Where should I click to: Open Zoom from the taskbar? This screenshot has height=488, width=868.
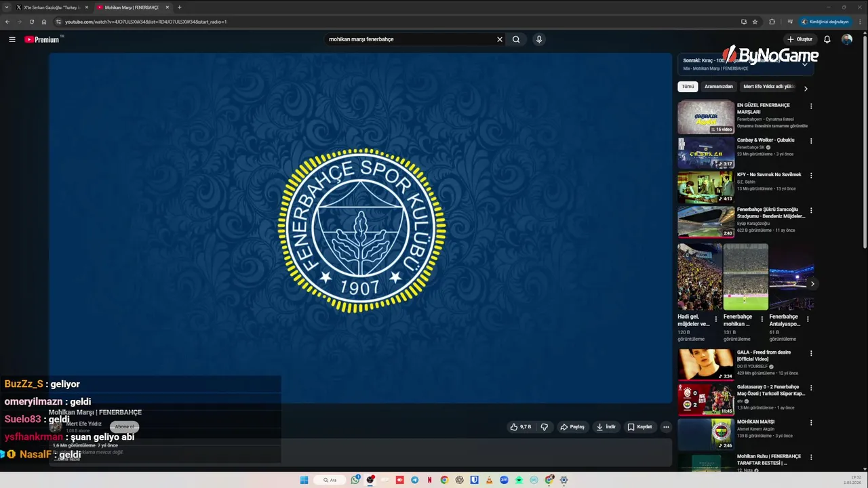(505, 480)
